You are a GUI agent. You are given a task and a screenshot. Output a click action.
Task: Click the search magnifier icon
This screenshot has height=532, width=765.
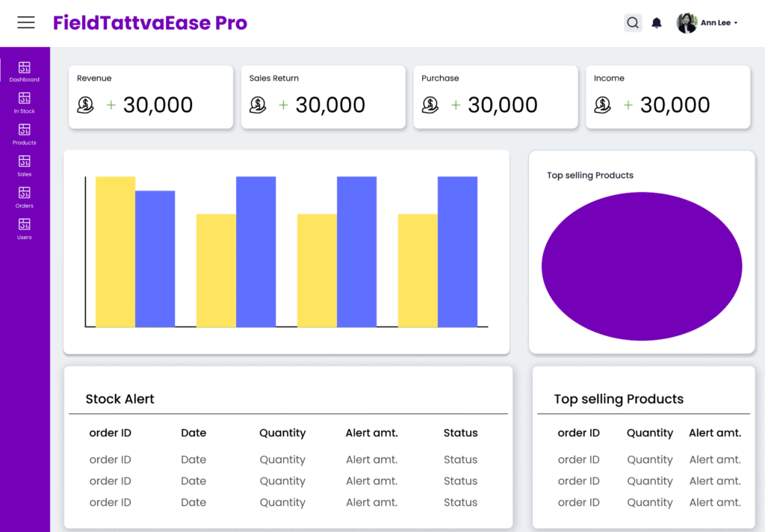[x=633, y=23]
